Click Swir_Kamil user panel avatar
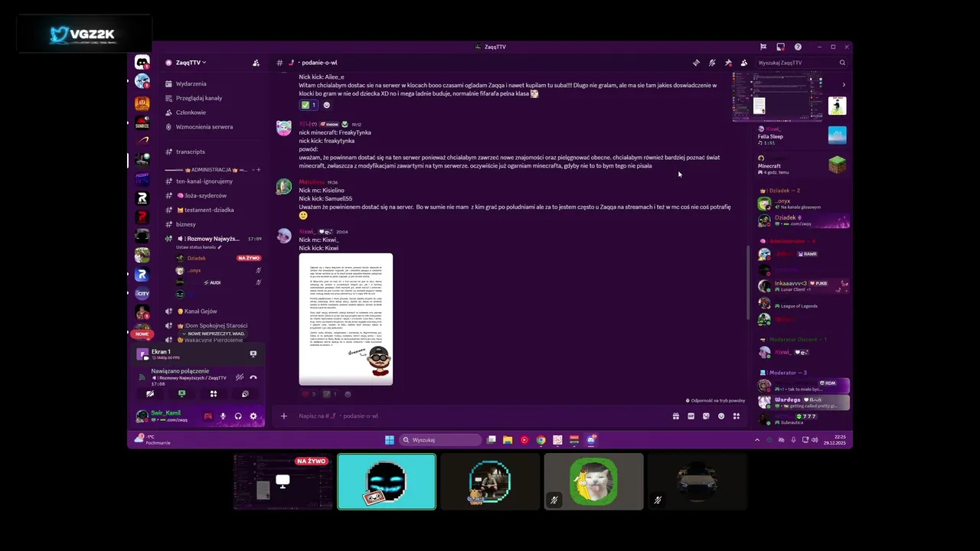Viewport: 980px width, 551px height. click(x=142, y=416)
